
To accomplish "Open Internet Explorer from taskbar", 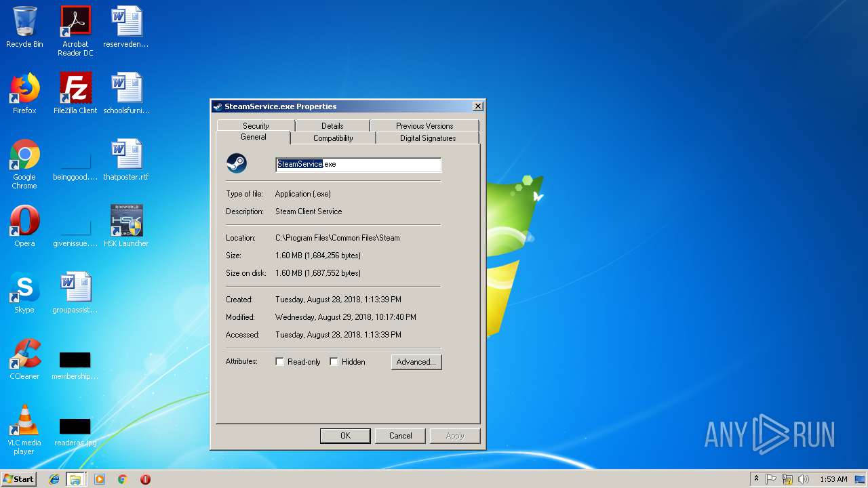I will pos(54,479).
